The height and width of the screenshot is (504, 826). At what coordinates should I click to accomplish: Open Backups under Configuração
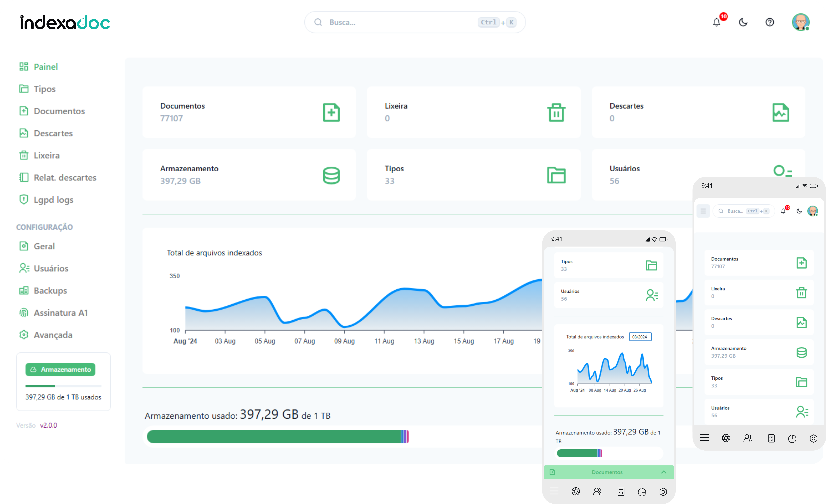tap(50, 290)
